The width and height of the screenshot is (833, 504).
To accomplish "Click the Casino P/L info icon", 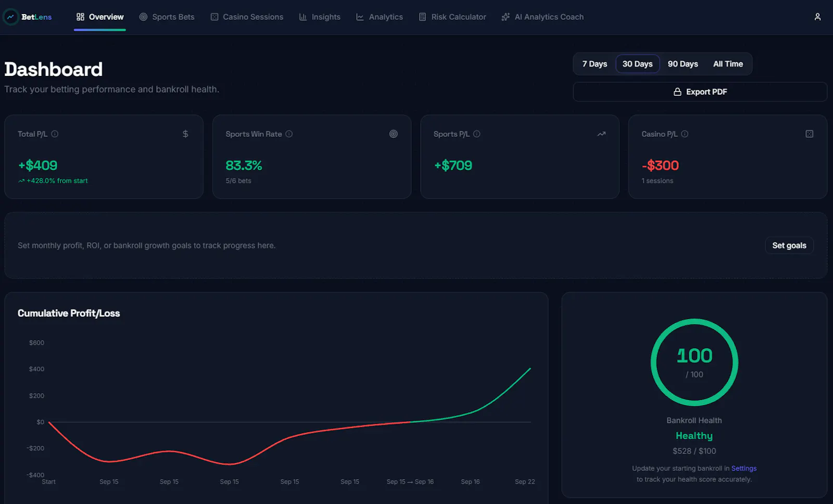I will (685, 134).
